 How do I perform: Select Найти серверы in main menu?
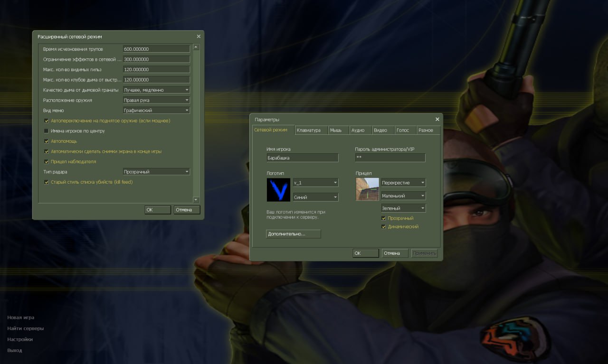click(26, 328)
